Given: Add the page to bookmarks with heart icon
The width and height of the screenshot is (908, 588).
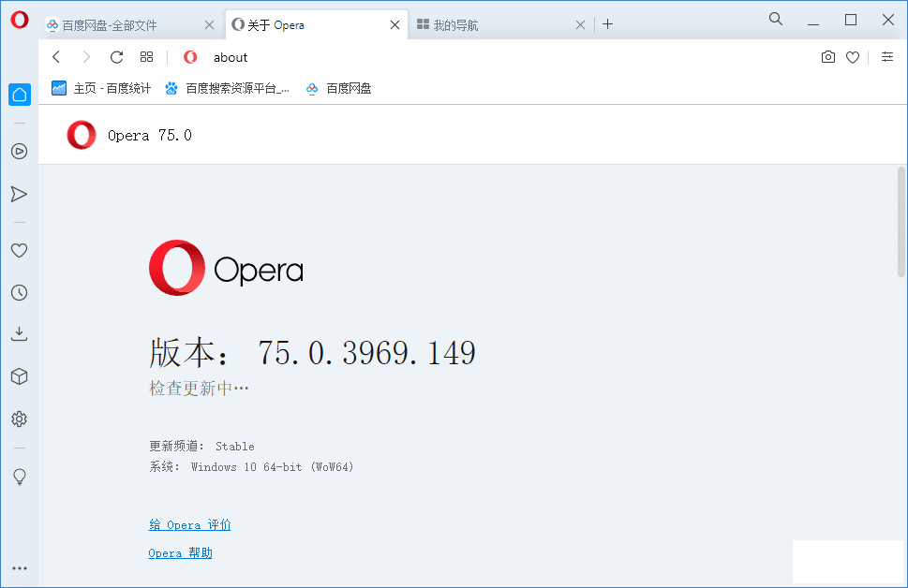Looking at the screenshot, I should [853, 57].
